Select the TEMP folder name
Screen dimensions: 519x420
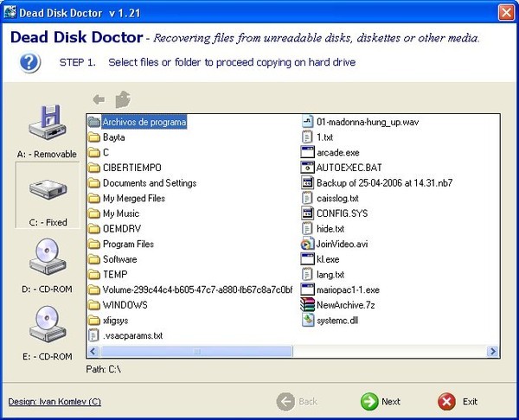(115, 274)
